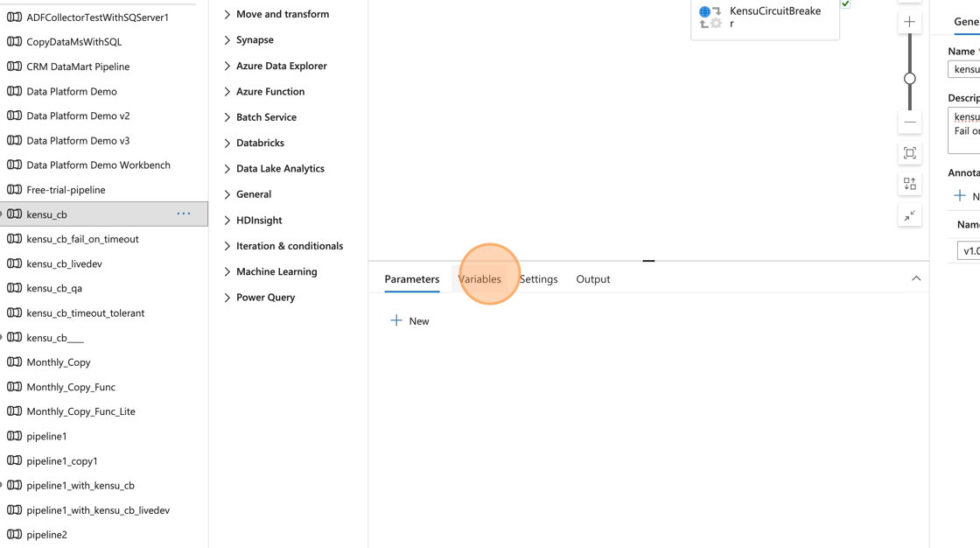
Task: Click New to add a parameter
Action: pos(409,321)
